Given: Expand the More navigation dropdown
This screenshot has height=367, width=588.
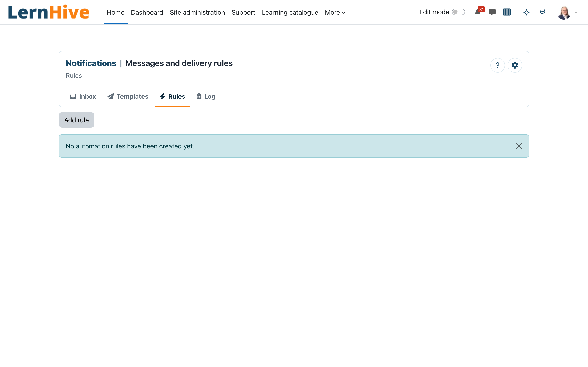Looking at the screenshot, I should tap(335, 12).
